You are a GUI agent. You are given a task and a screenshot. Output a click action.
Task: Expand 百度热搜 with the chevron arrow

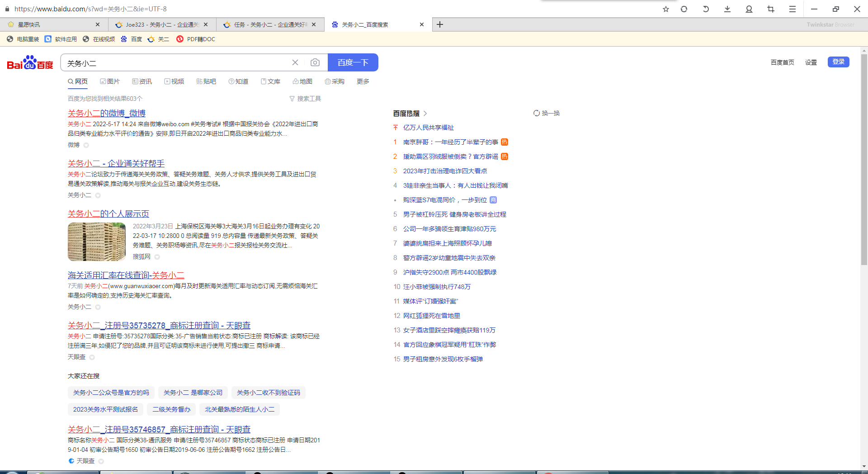coord(425,114)
